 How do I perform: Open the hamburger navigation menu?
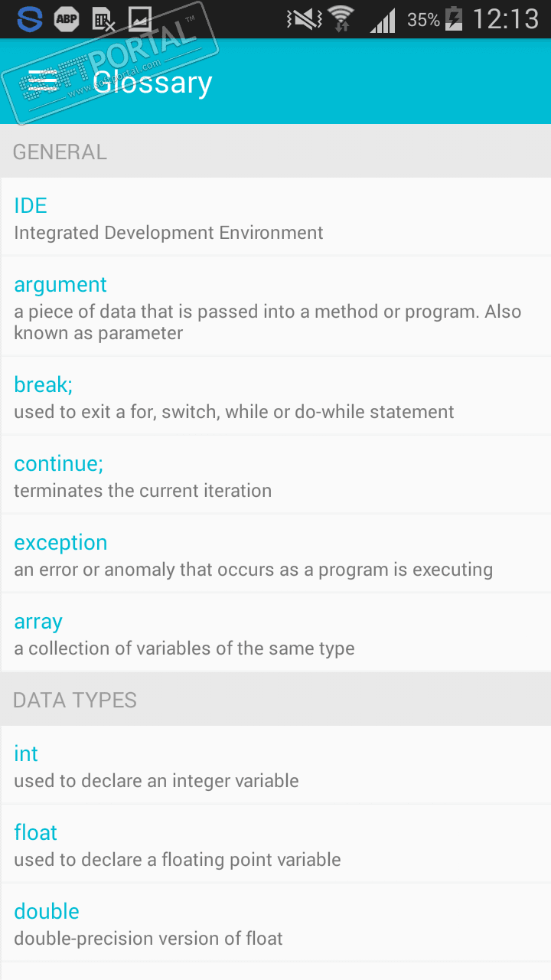click(43, 81)
